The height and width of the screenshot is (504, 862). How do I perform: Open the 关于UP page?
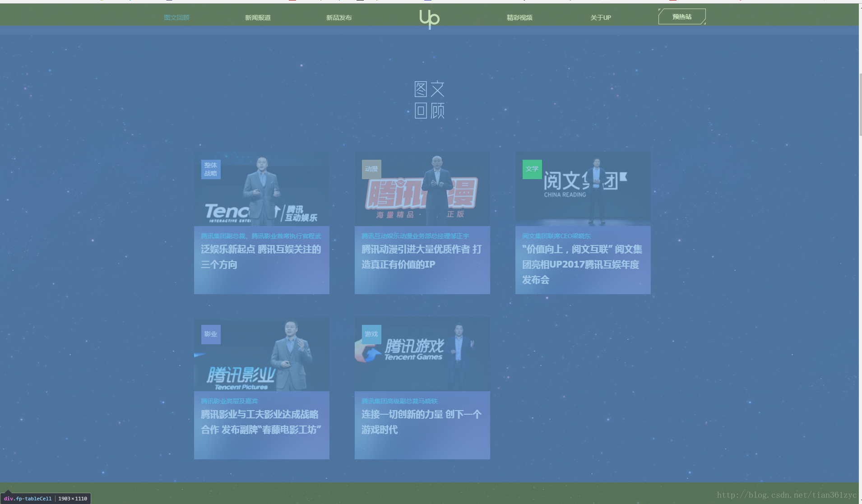[x=601, y=18]
